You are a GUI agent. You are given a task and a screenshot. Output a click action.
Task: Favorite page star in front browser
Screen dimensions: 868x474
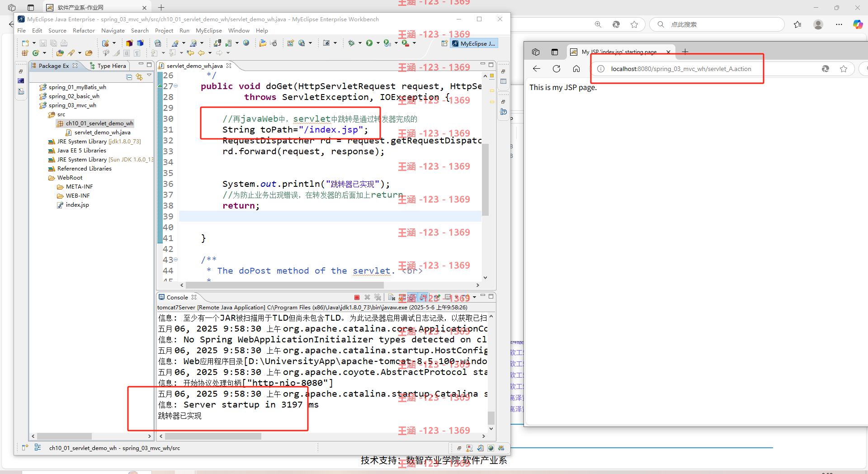coord(844,69)
